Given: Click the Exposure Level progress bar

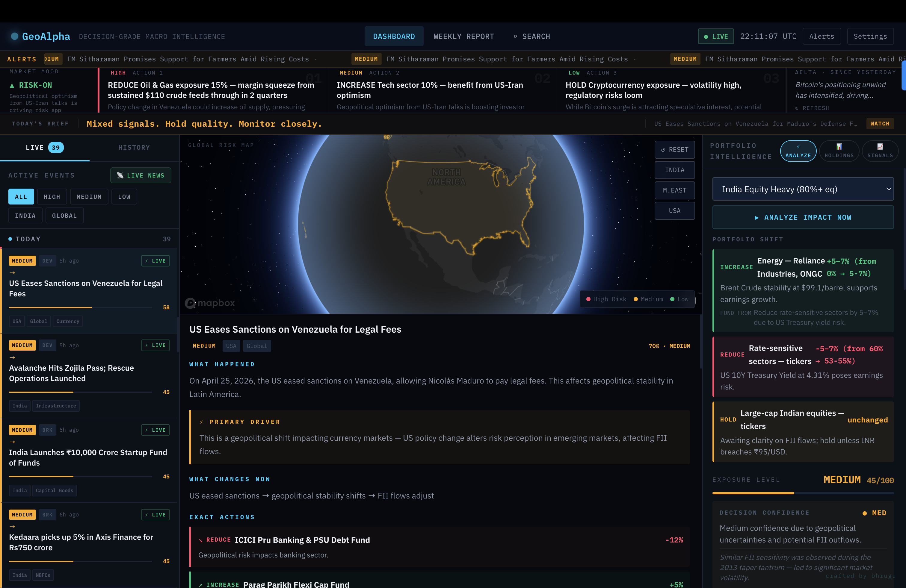Looking at the screenshot, I should click(803, 493).
